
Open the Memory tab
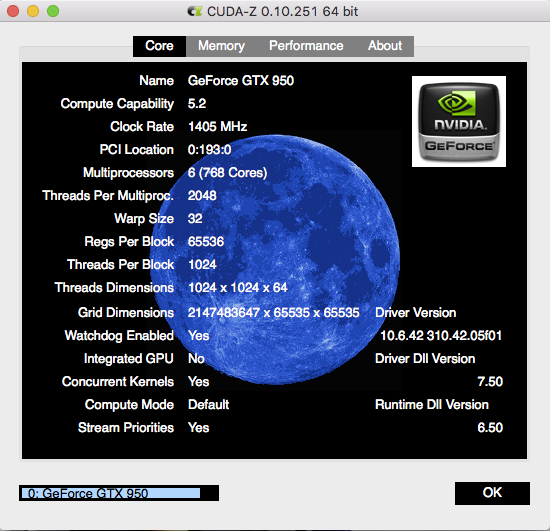click(221, 46)
